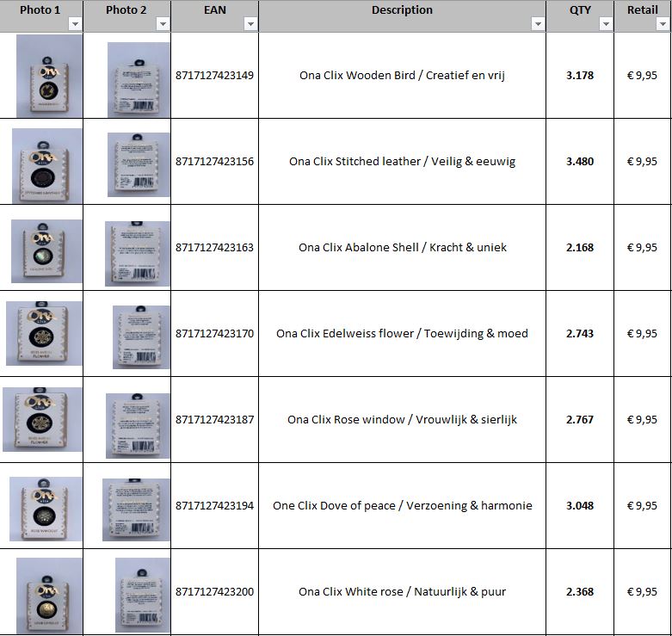Viewport: 672px width, 636px height.
Task: Select 'Ona Clix Rose window' description cell
Action: [402, 420]
